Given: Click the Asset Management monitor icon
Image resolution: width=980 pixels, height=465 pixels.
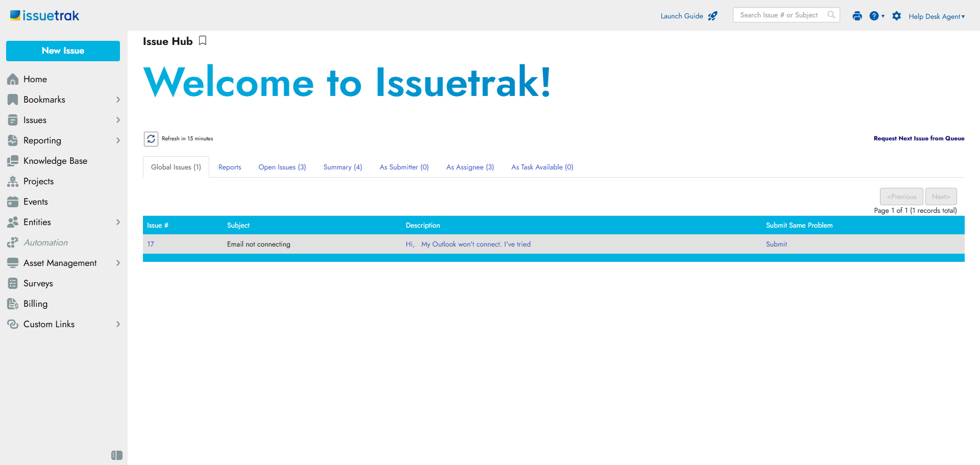Looking at the screenshot, I should coord(13,263).
